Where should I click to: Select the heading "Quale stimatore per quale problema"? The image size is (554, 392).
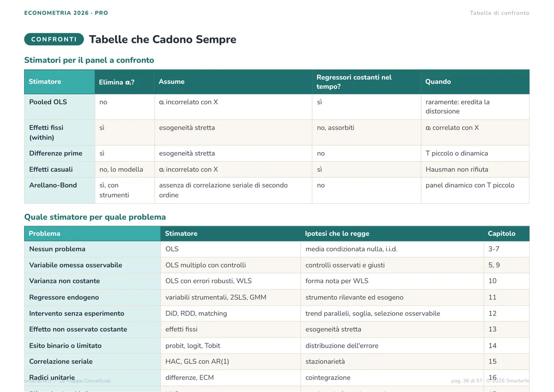coord(95,217)
